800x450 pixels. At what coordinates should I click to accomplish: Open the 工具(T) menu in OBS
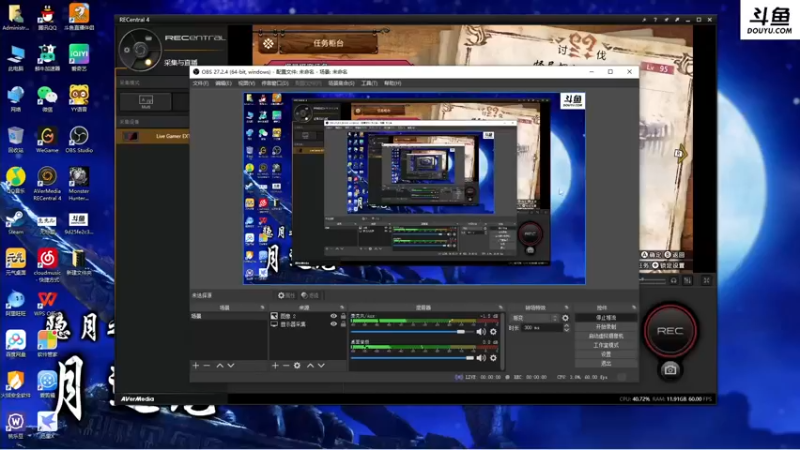[369, 83]
